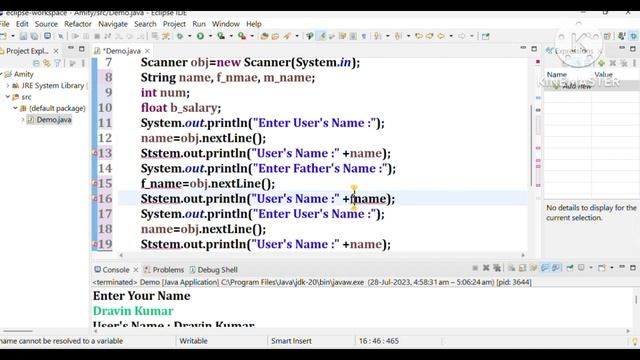Open the Refactor menu

pos(78,24)
